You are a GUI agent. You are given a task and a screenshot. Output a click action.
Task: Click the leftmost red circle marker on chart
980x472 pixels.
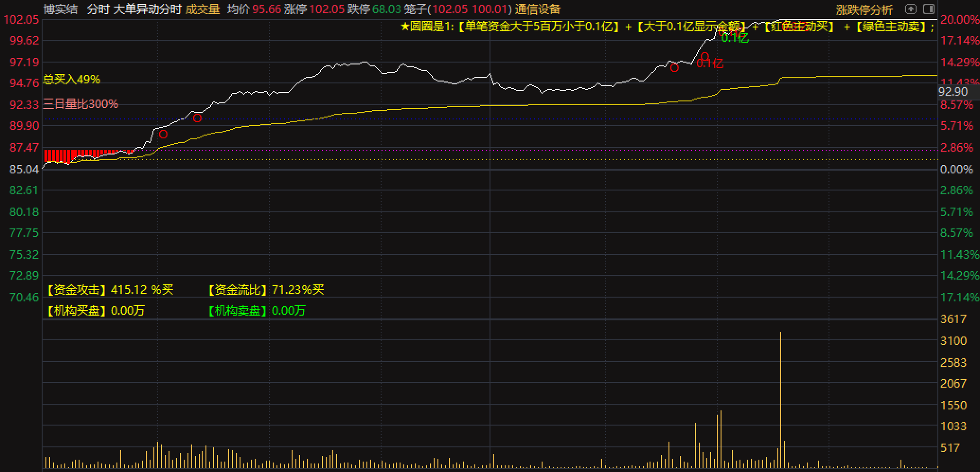tap(163, 134)
